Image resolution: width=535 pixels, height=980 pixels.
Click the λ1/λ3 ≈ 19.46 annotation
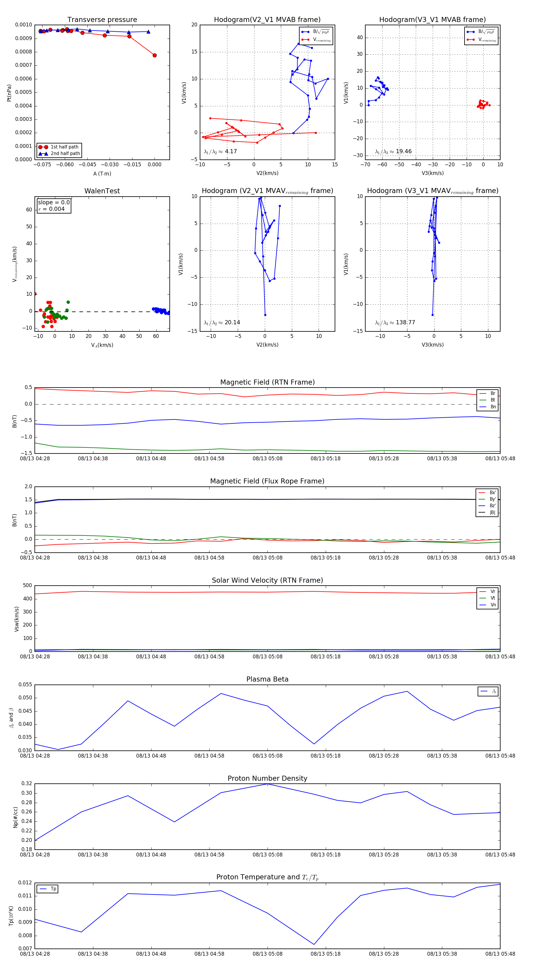pos(393,151)
